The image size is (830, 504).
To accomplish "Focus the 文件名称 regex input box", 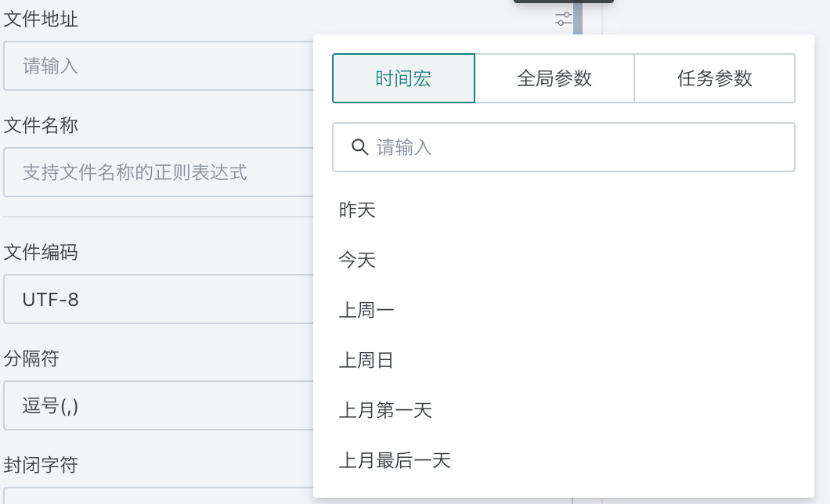I will pos(157,172).
